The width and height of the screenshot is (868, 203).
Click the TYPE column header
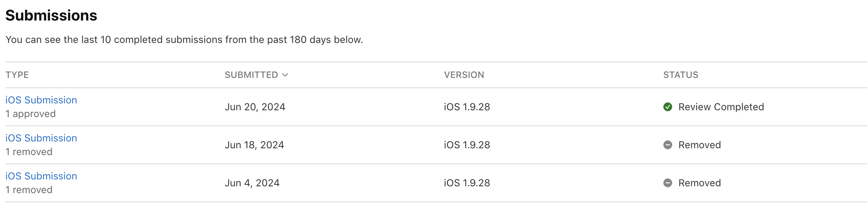coord(17,75)
